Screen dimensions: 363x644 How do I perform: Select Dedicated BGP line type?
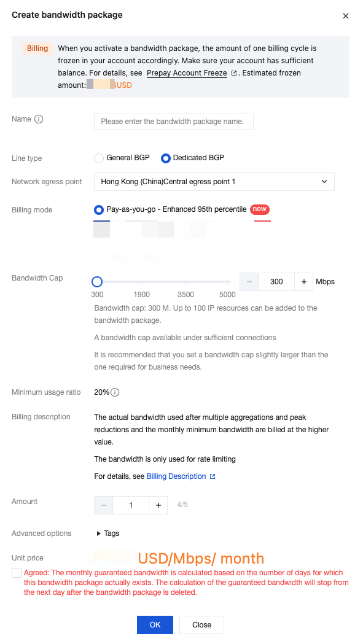point(166,158)
